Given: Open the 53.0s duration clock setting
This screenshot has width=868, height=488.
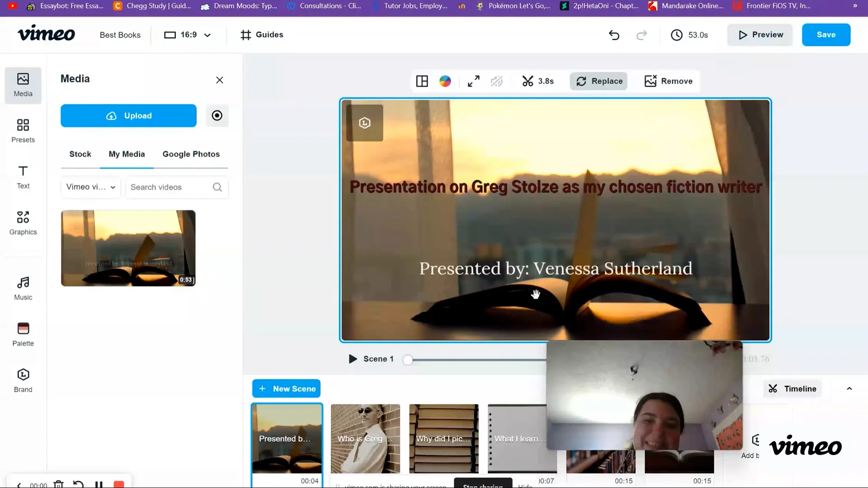Looking at the screenshot, I should 689,35.
